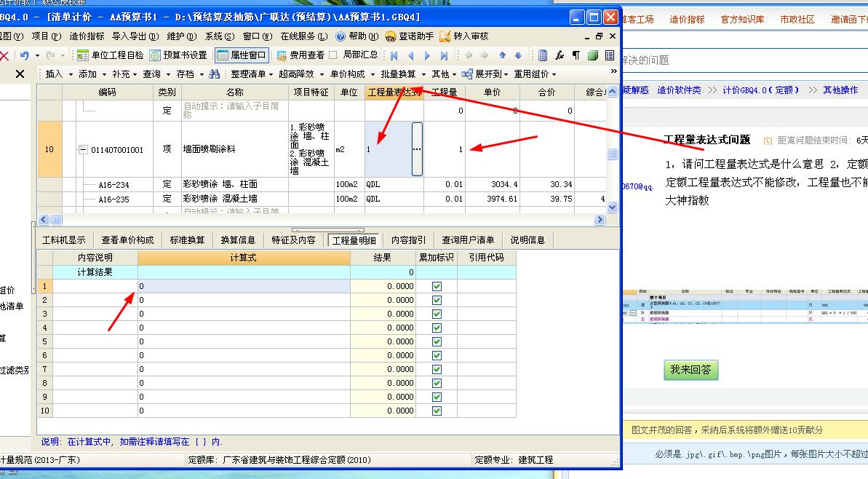The width and height of the screenshot is (868, 479).
Task: Open 造价指标 menu
Action: (x=87, y=36)
